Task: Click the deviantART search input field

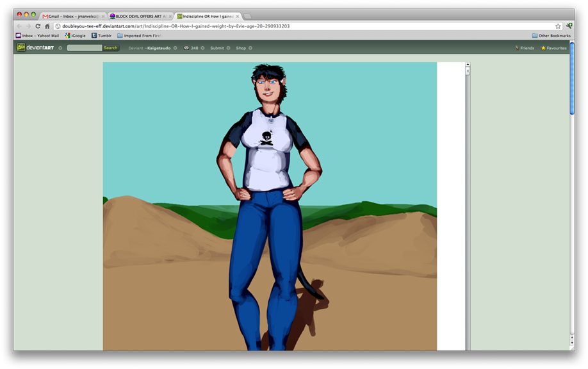Action: point(85,48)
